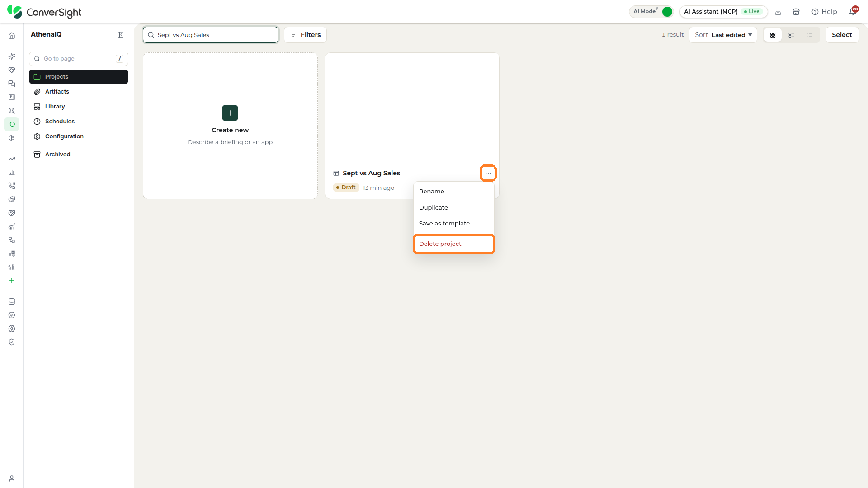Open the Sept vs Aug Sales project card
The height and width of the screenshot is (488, 868).
[412, 126]
